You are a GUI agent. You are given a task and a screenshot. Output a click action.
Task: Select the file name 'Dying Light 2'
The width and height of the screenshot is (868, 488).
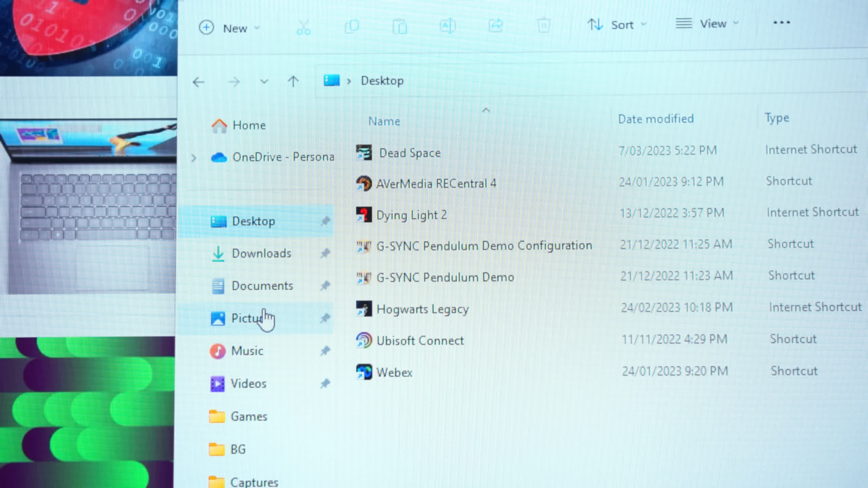pos(412,216)
